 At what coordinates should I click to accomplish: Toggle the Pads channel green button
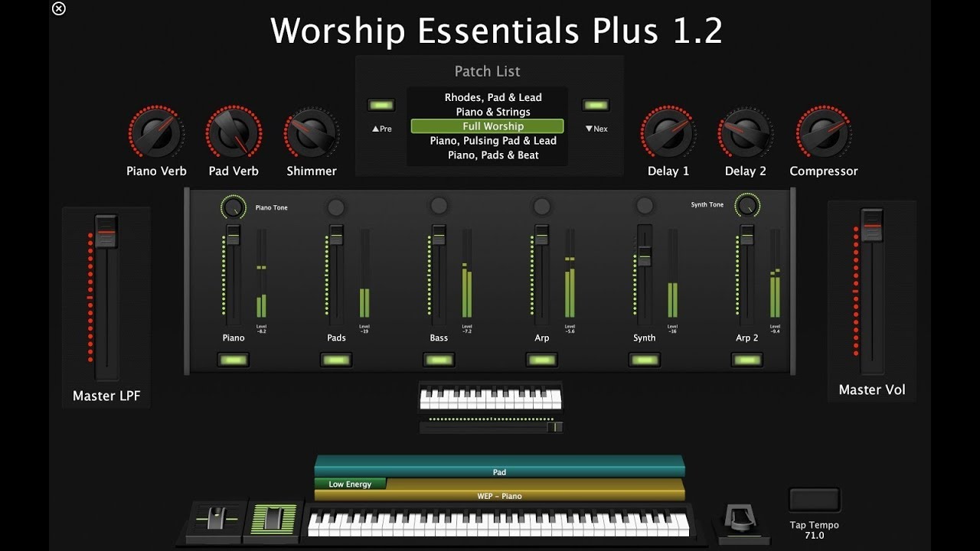pos(336,360)
